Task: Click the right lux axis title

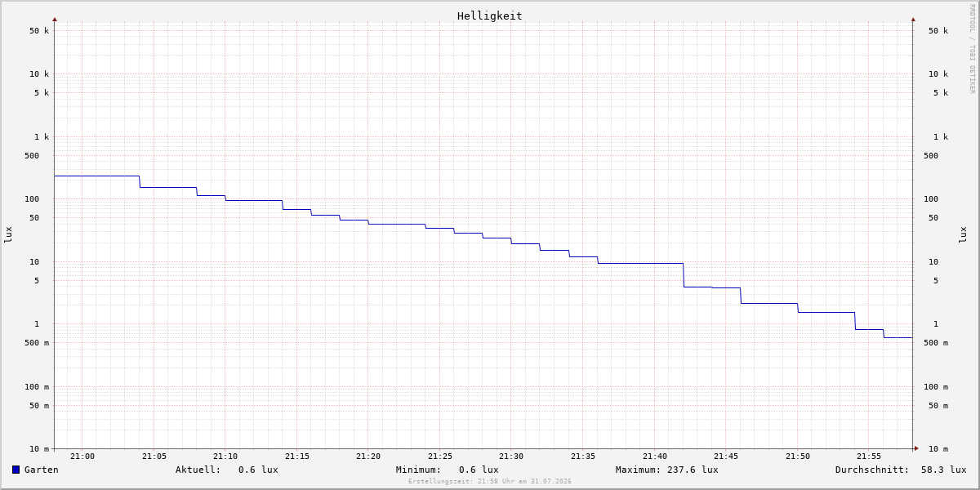Action: (963, 235)
